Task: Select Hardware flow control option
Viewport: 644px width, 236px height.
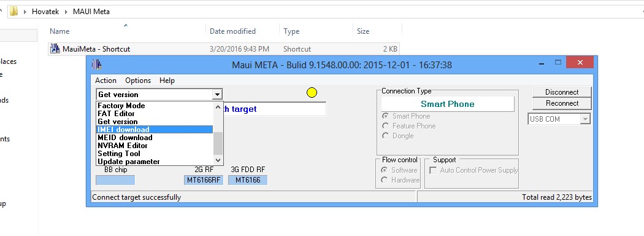Action: tap(385, 180)
